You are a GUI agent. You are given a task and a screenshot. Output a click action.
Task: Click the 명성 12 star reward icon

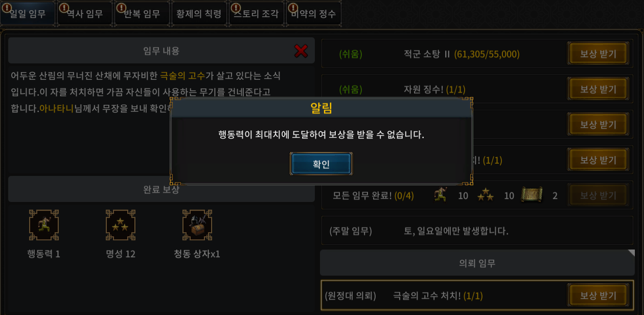[121, 225]
